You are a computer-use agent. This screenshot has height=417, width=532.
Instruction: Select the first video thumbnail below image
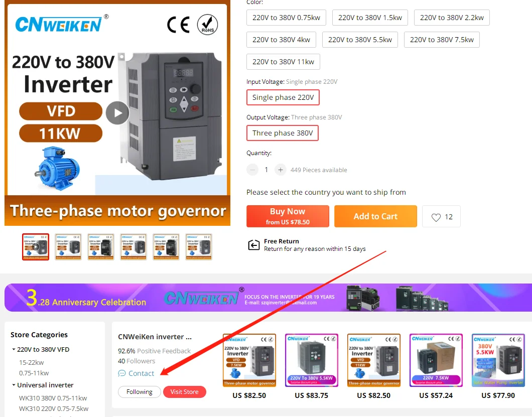click(x=36, y=247)
